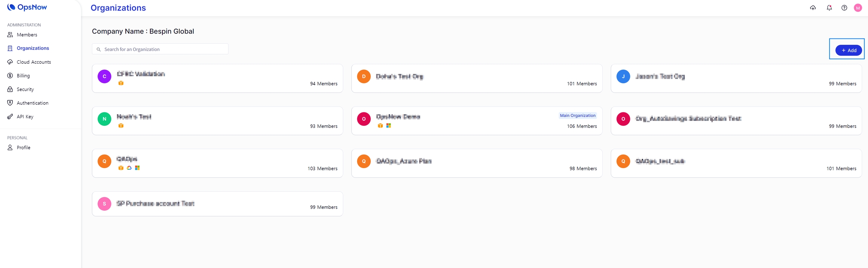868x268 pixels.
Task: Click the OpsNow logo
Action: click(x=27, y=8)
